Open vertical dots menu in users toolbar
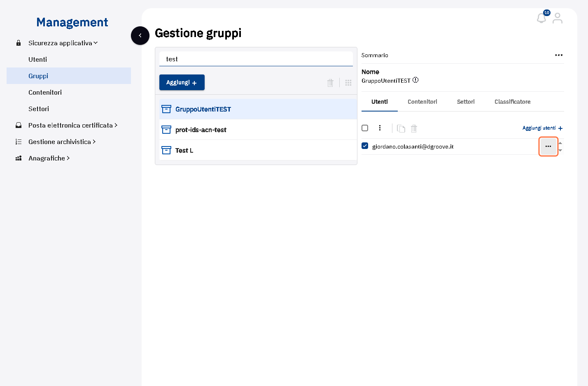Image resolution: width=588 pixels, height=386 pixels. [380, 128]
